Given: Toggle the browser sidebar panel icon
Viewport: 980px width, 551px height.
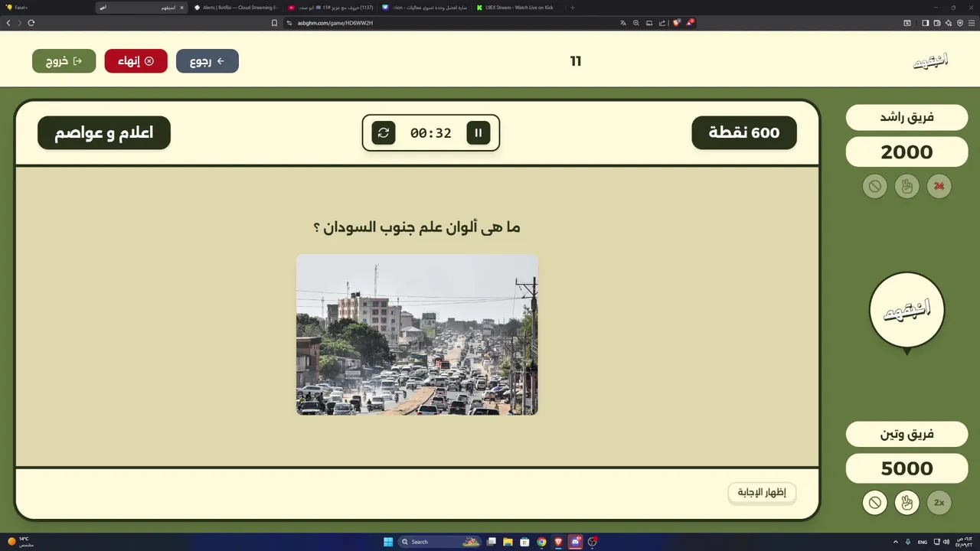Looking at the screenshot, I should click(925, 23).
